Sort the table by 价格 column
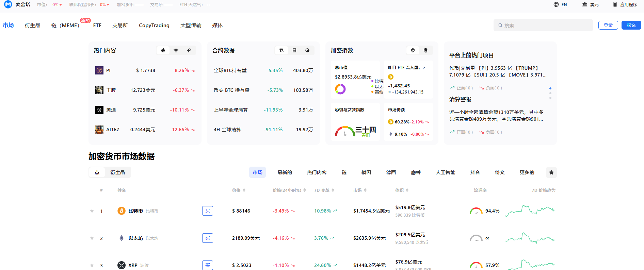The width and height of the screenshot is (644, 270). 239,190
